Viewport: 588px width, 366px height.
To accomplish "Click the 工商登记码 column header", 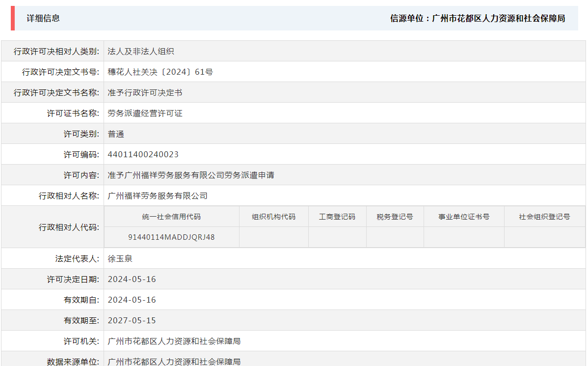I will 337,217.
